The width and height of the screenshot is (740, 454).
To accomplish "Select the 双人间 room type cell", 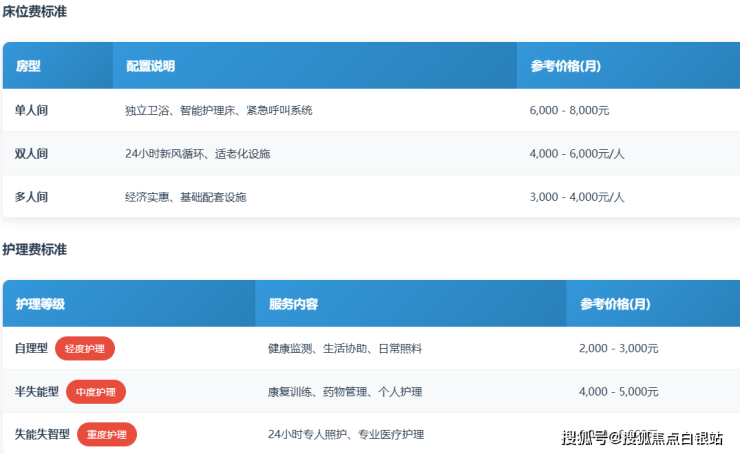I will [x=32, y=154].
